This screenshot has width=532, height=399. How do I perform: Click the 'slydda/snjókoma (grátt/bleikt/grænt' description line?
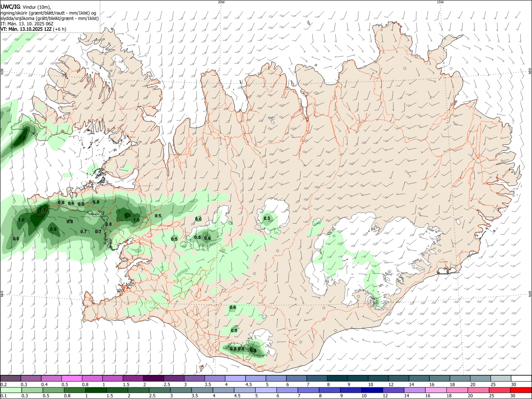(x=49, y=18)
